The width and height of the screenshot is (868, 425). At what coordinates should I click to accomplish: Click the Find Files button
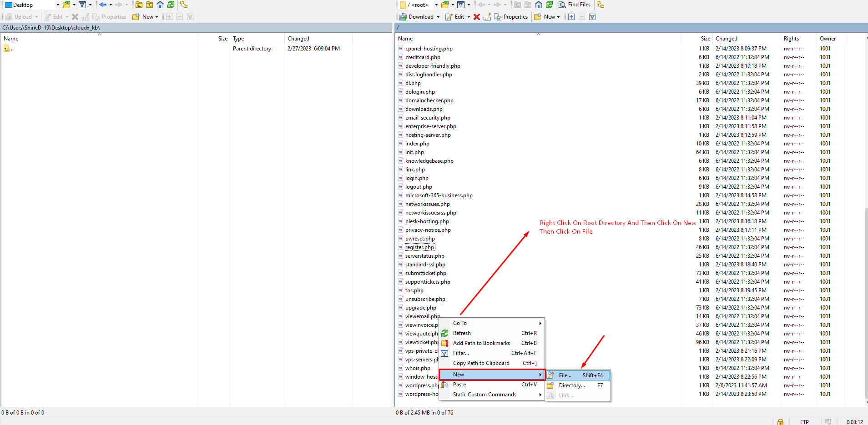[x=575, y=5]
